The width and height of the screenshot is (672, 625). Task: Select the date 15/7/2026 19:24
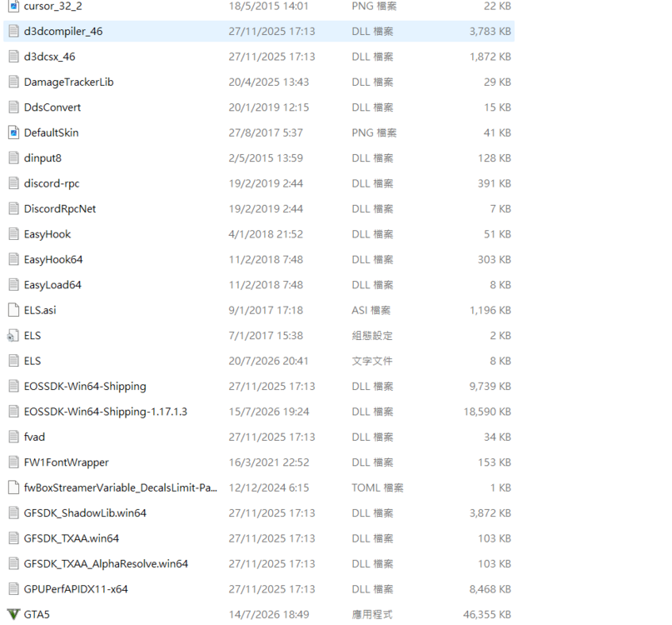[x=269, y=412]
